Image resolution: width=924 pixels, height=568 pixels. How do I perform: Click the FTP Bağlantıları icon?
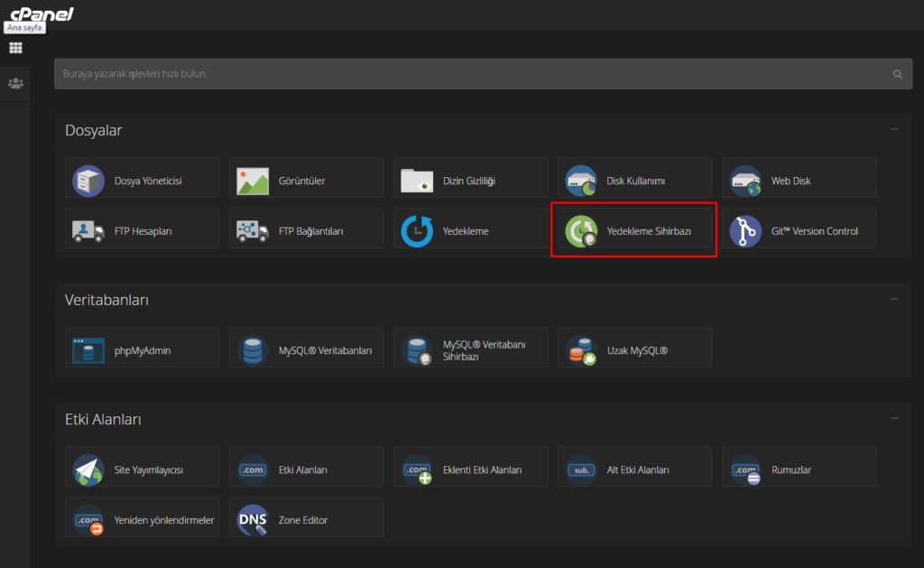coord(253,230)
